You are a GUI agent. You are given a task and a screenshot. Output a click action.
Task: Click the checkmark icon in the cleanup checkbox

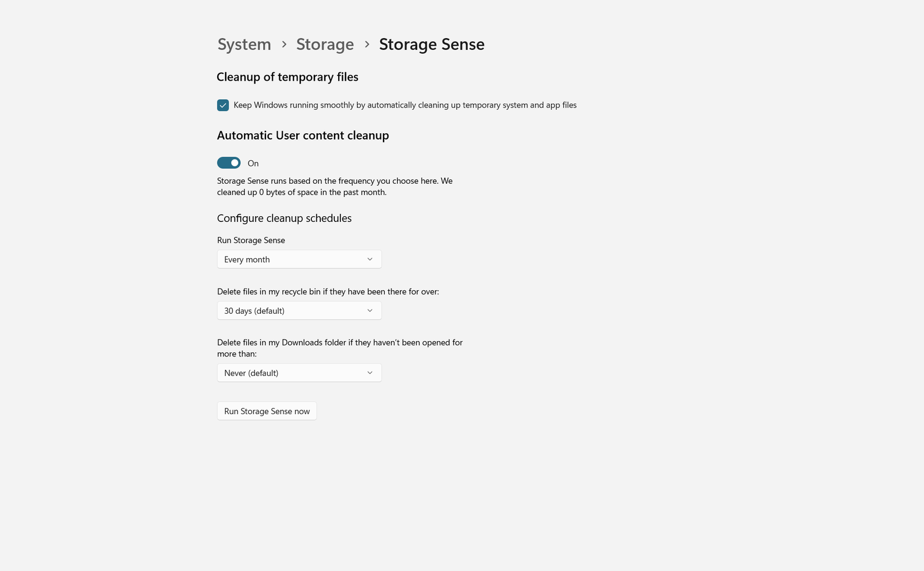click(222, 105)
